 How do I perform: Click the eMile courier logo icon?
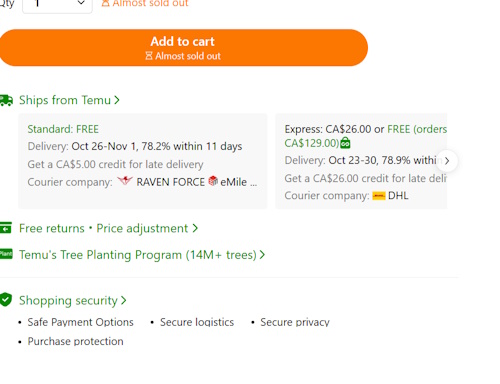pos(213,181)
